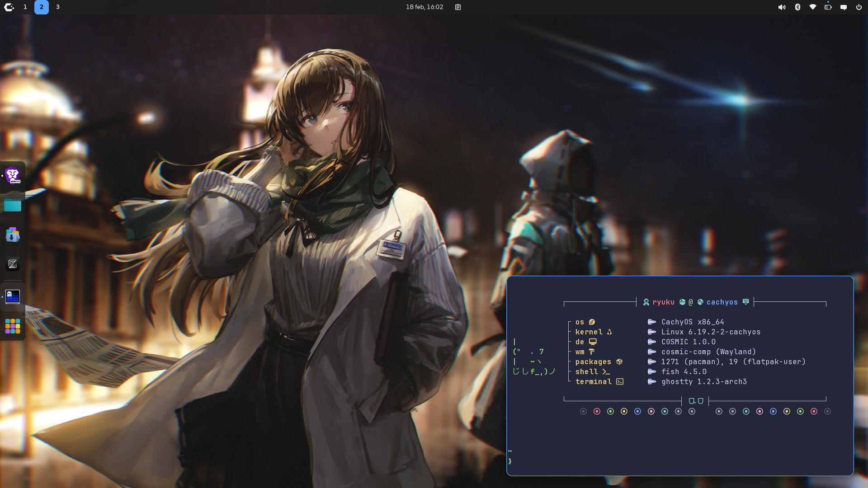Open the clipboard icon beside the clock

coord(458,7)
